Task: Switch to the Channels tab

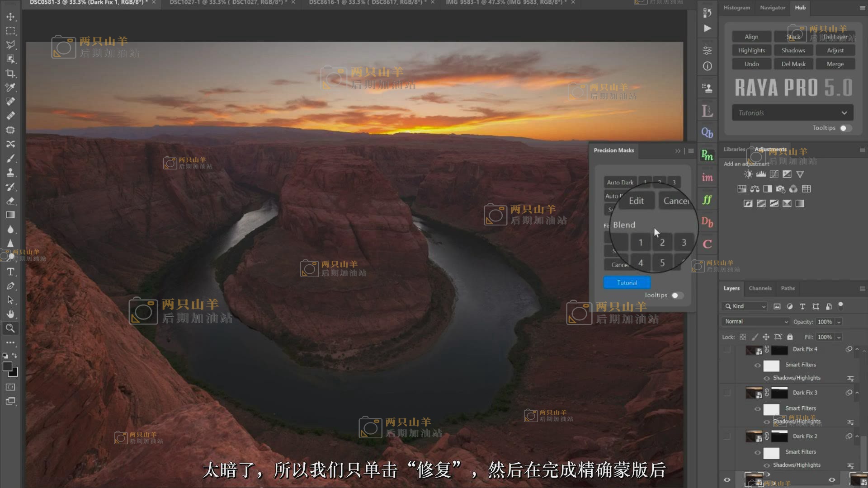Action: pos(759,288)
